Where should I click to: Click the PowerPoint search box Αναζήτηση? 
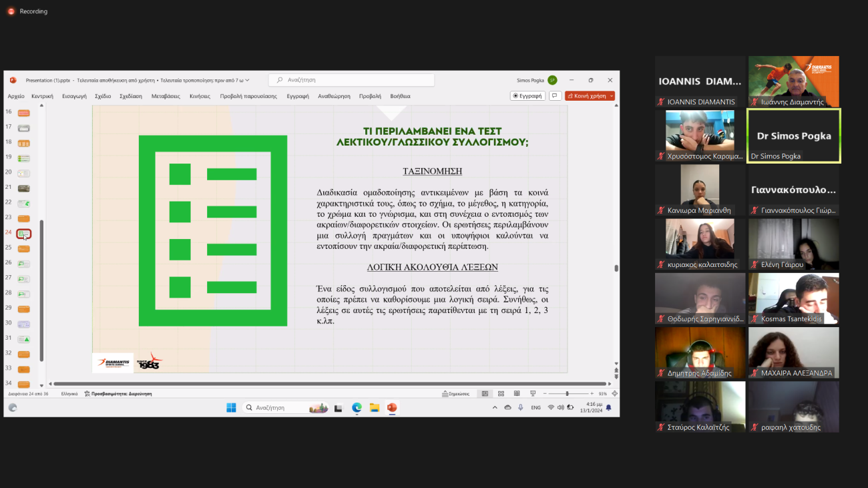tap(351, 80)
